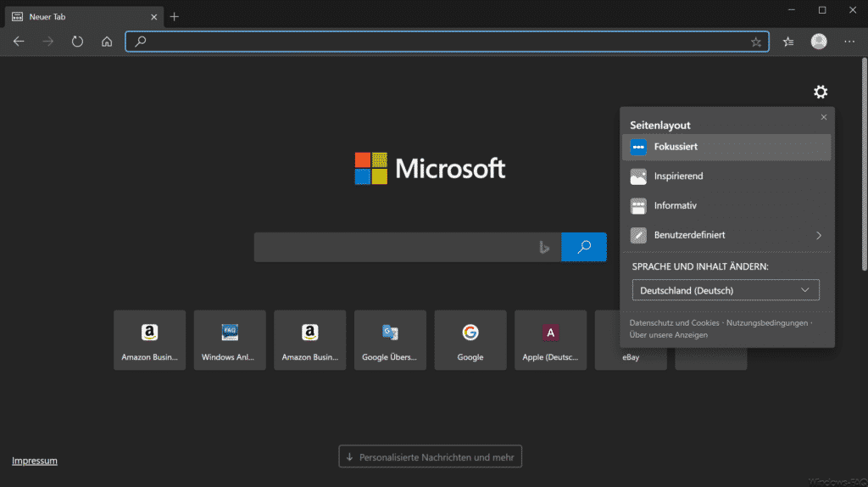Maximize the browser window

pos(822,10)
